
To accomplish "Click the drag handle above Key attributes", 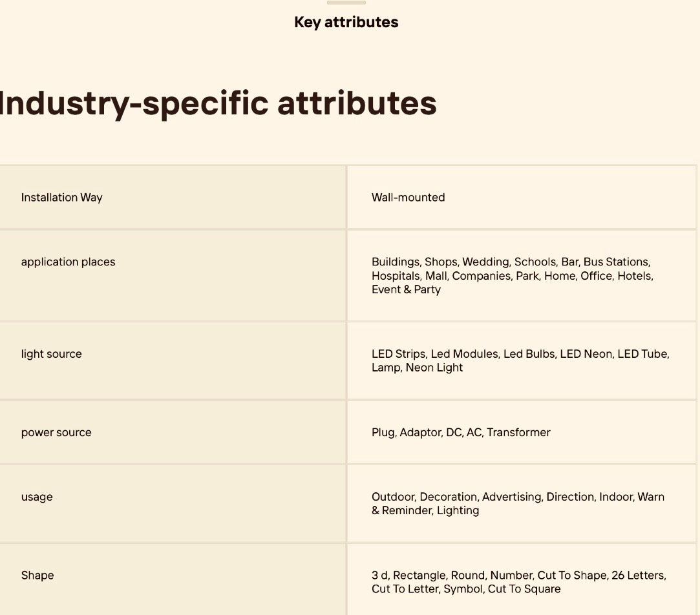I will click(x=346, y=3).
